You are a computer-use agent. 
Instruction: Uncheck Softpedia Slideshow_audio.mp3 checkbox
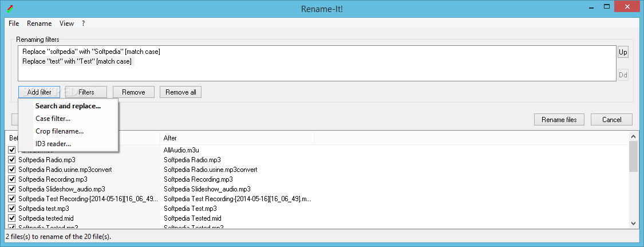[11, 189]
